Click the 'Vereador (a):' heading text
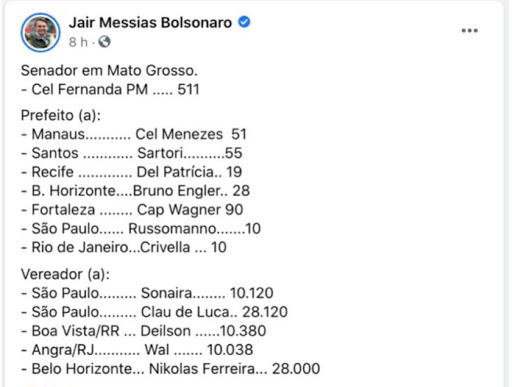 [65, 274]
